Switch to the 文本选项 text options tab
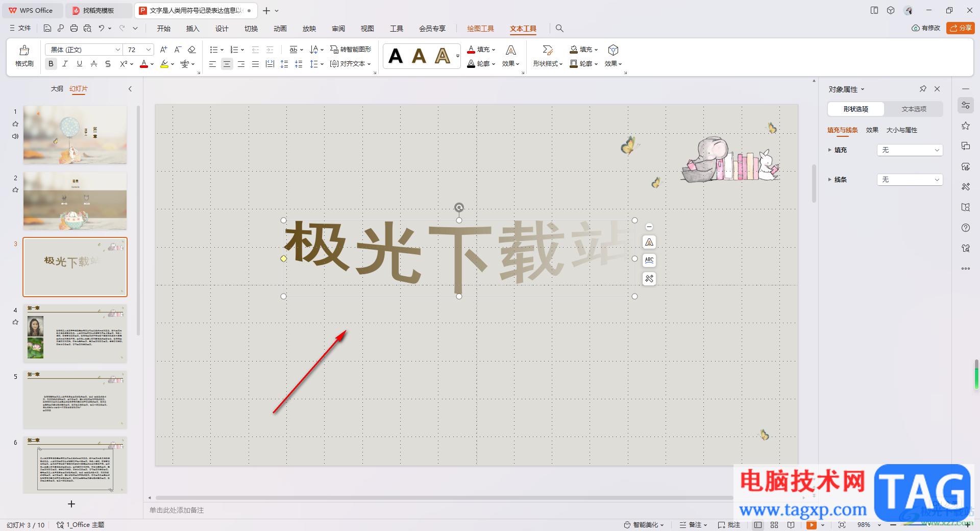The image size is (980, 531). click(914, 109)
